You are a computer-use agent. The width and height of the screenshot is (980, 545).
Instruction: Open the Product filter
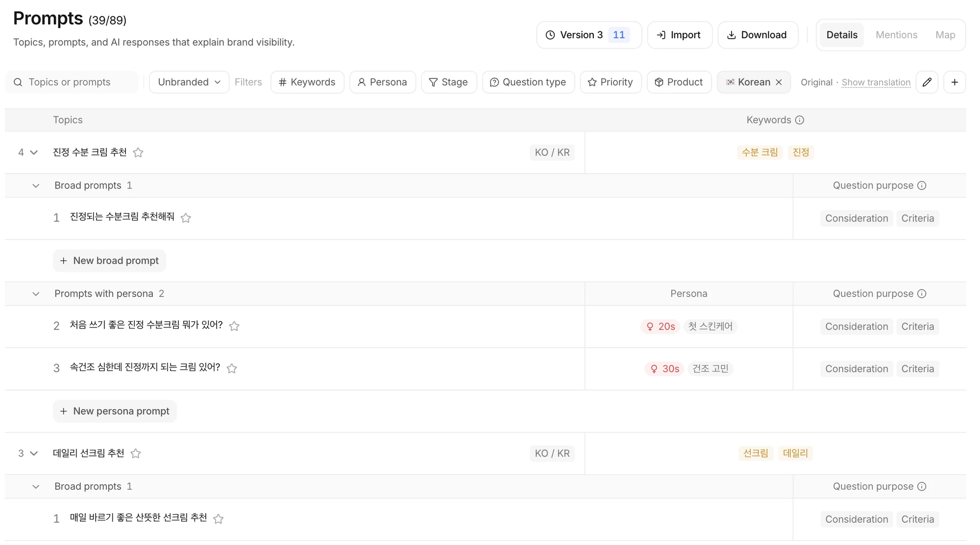click(679, 82)
